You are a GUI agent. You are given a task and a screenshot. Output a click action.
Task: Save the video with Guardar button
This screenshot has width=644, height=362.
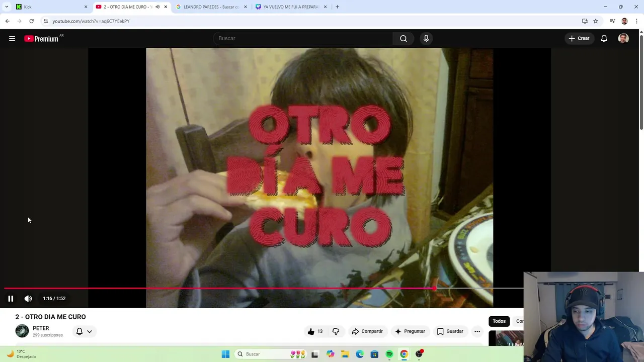click(450, 331)
